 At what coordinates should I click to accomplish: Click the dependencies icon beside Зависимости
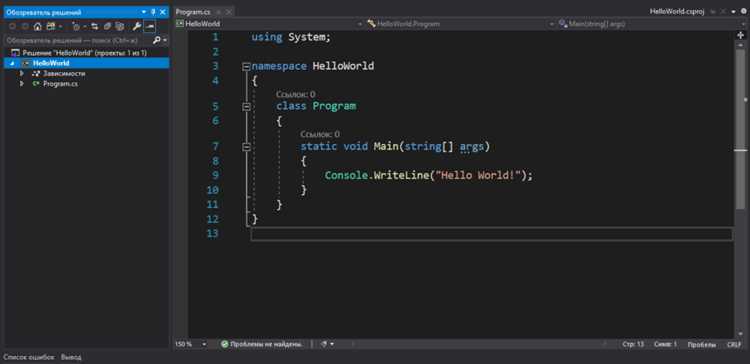(x=36, y=73)
